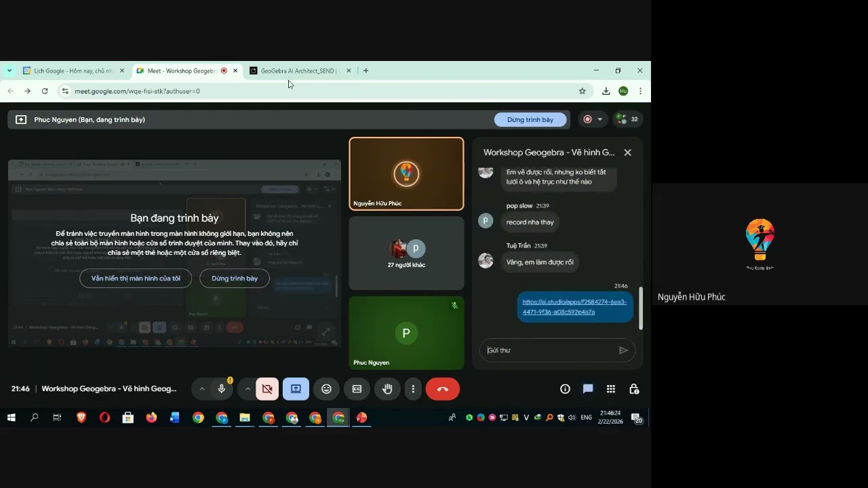Open the volume icon in system tray
Screen dimensions: 868x488
coord(572,418)
